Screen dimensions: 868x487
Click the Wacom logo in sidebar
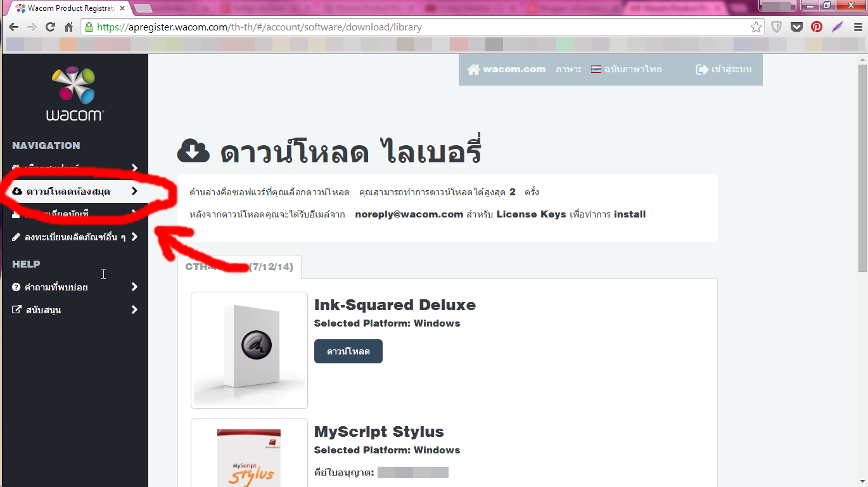(x=75, y=93)
